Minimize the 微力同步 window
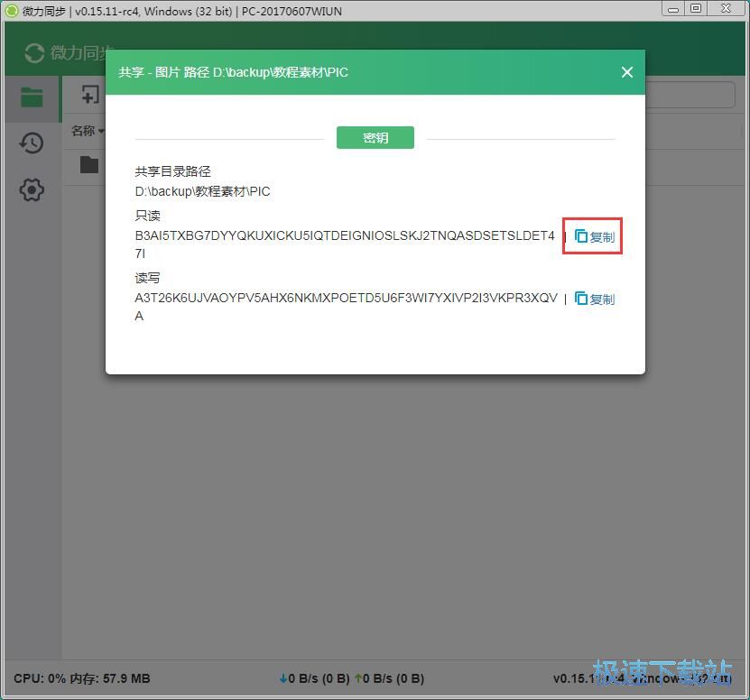750x700 pixels. pos(673,9)
